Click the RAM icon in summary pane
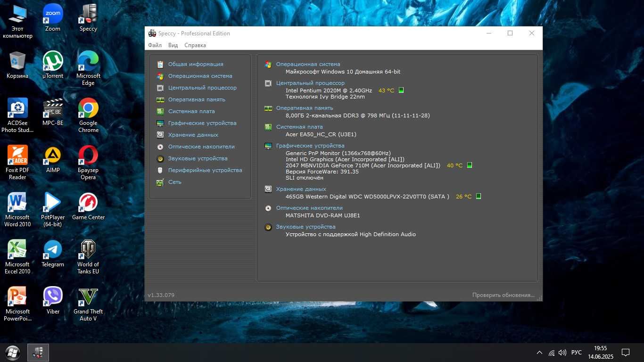 268,108
